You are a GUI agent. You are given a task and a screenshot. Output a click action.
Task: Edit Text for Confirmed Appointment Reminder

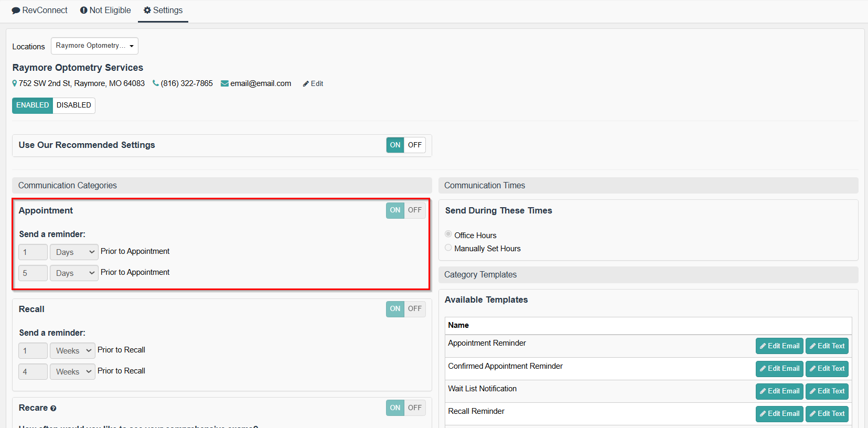pyautogui.click(x=827, y=369)
